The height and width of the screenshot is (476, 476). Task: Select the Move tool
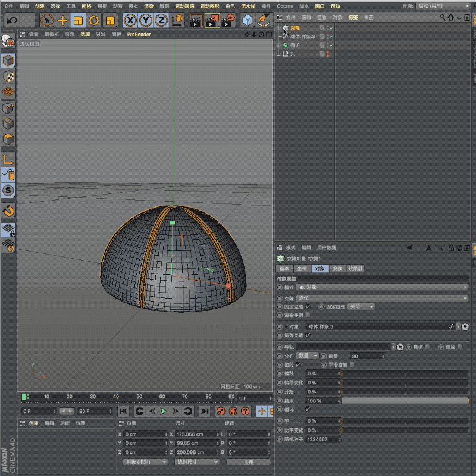coord(62,20)
